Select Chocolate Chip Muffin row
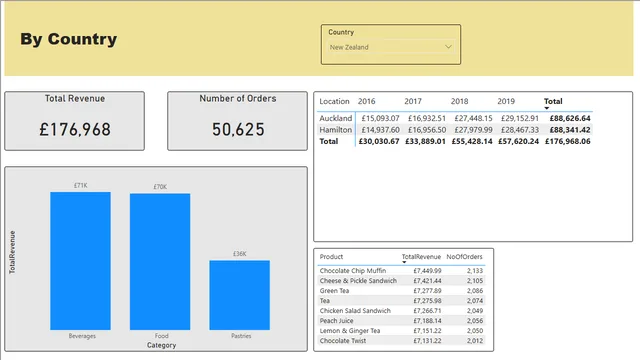Image resolution: width=640 pixels, height=360 pixels. [401, 271]
